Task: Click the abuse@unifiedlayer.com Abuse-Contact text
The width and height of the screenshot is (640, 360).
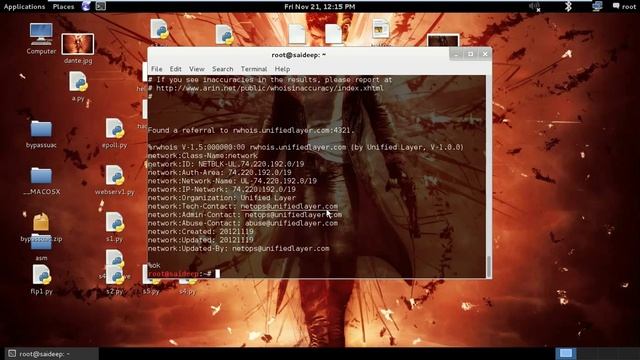Action: (291, 223)
